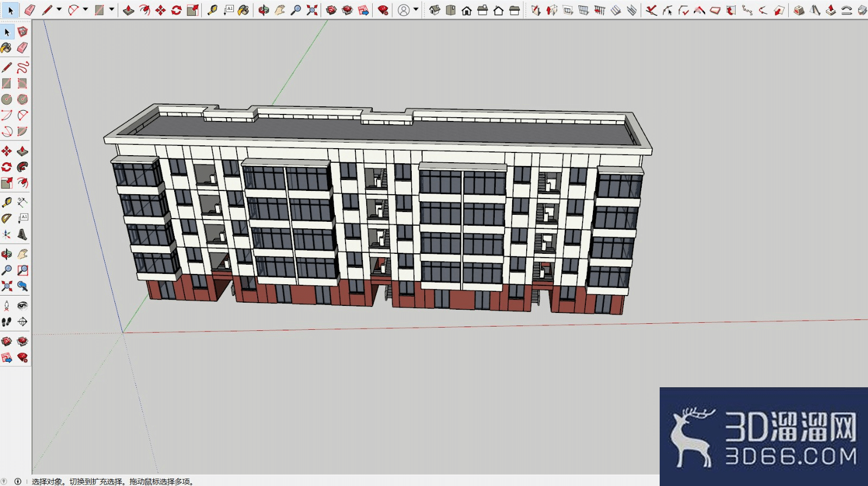Select Circle tool in the left palette
This screenshot has height=486, width=868.
point(7,99)
